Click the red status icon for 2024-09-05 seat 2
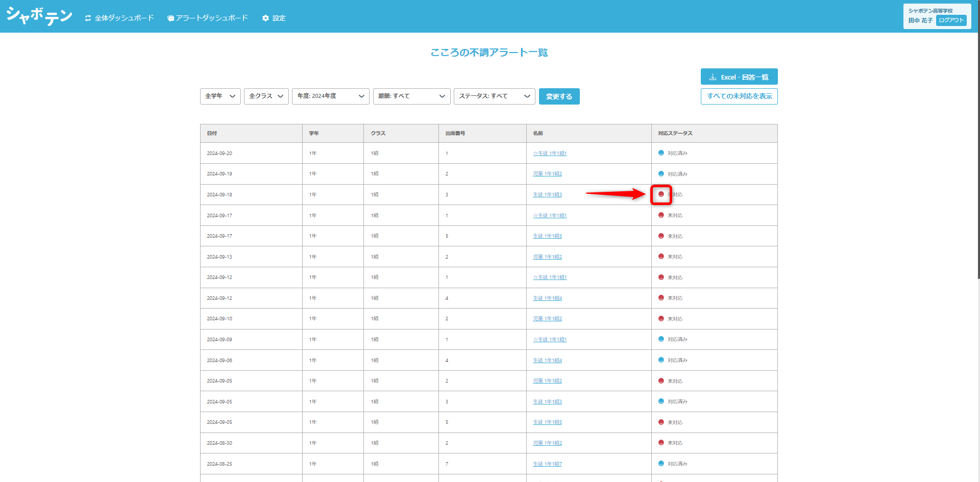The width and height of the screenshot is (980, 482). pyautogui.click(x=661, y=381)
